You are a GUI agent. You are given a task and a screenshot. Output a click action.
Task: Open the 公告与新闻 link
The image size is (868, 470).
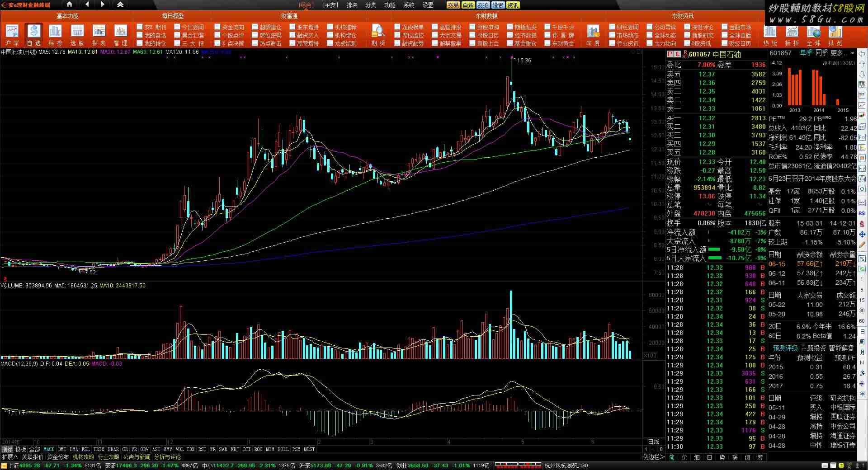coord(137,457)
